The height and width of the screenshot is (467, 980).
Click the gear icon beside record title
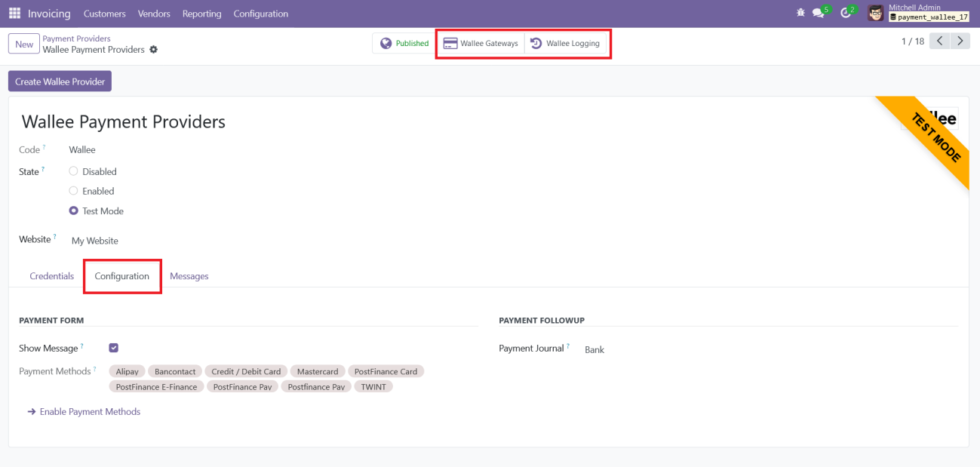click(x=154, y=50)
